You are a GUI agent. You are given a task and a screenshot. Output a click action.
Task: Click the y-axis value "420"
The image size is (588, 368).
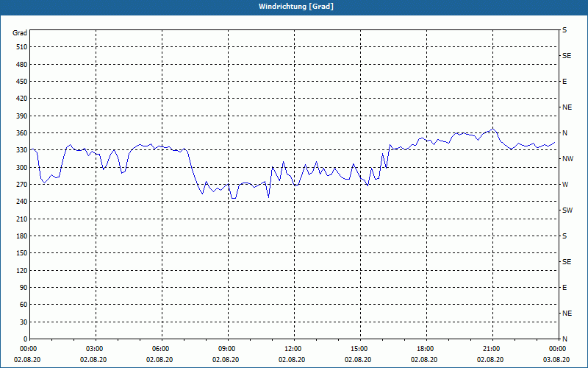[x=22, y=99]
